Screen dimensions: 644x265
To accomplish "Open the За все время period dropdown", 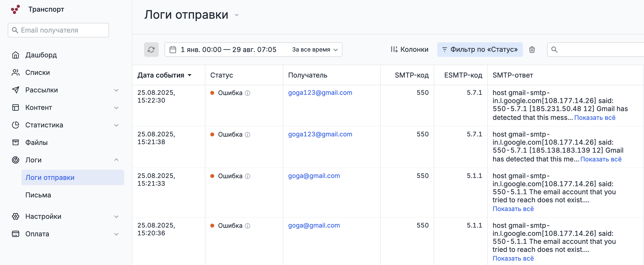I will [315, 49].
